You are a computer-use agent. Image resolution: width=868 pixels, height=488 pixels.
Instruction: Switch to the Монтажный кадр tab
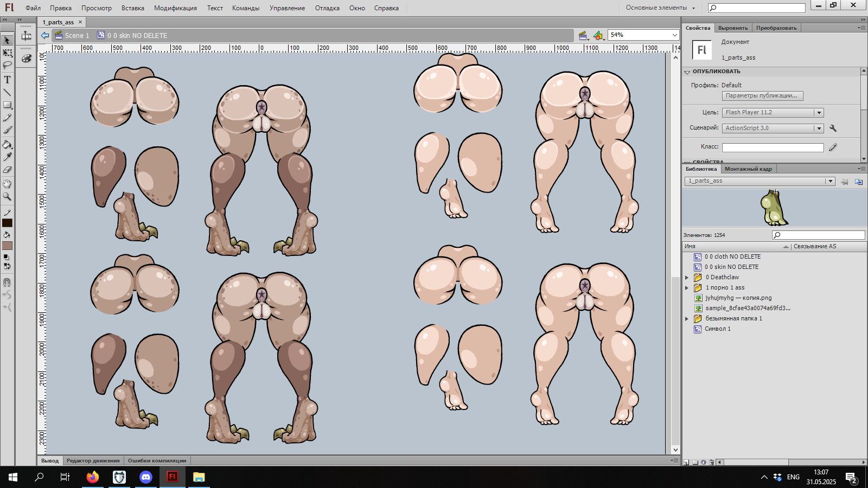click(748, 169)
